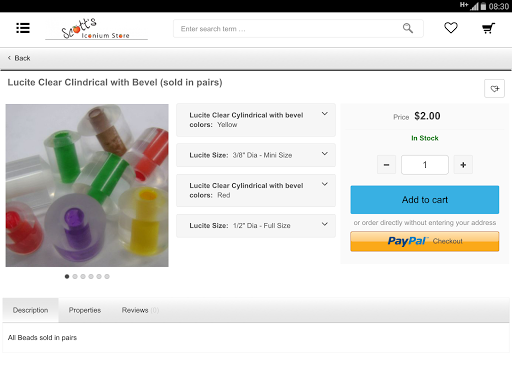Tap the search magnifier icon

pos(408,28)
